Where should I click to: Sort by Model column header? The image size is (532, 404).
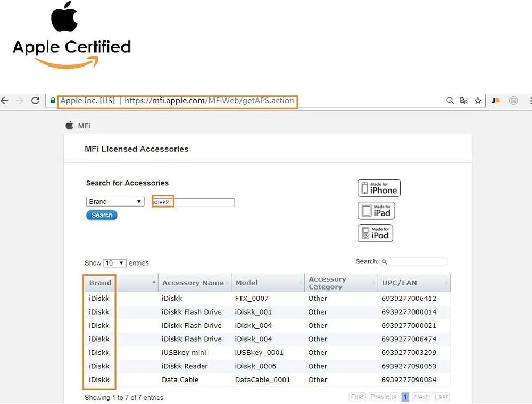[x=268, y=283]
